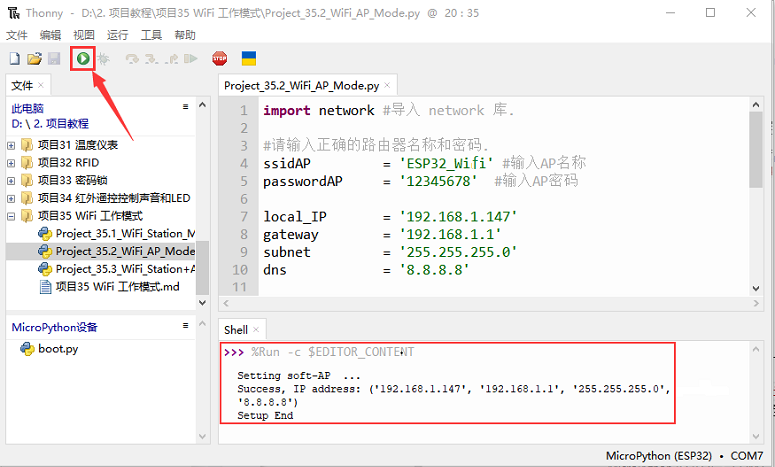Open the 工具 menu
The width and height of the screenshot is (775, 467).
coord(151,35)
